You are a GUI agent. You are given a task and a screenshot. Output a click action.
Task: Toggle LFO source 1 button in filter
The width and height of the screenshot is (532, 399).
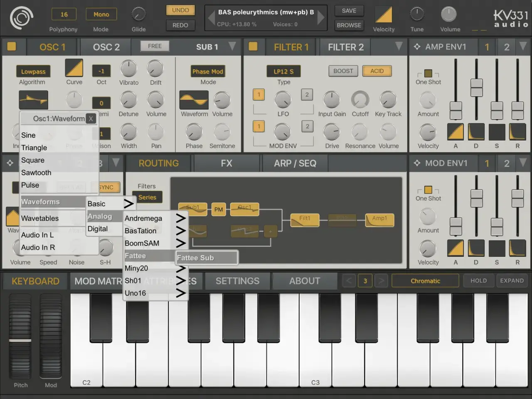259,95
